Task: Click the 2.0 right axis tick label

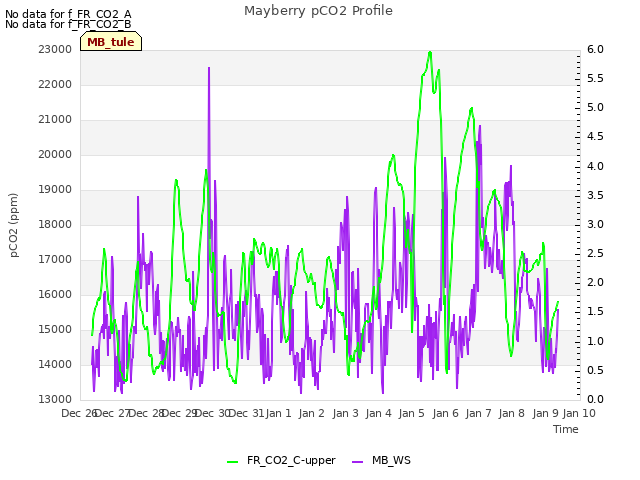Action: pyautogui.click(x=595, y=283)
